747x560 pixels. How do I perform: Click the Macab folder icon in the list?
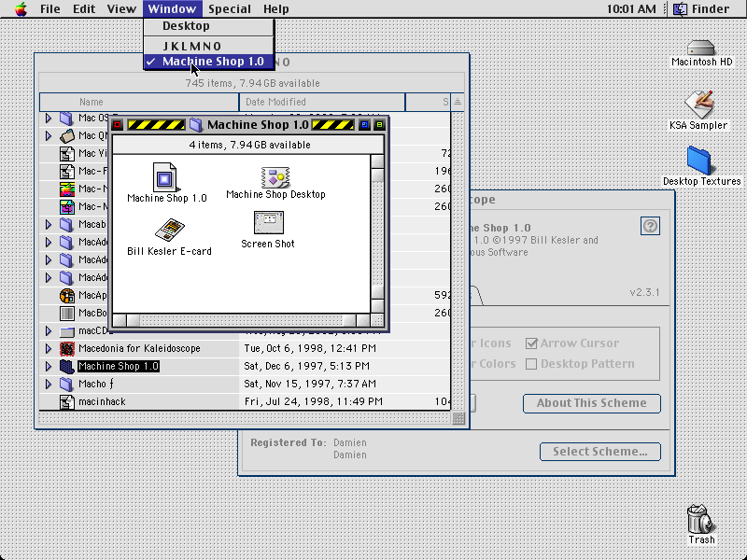point(67,224)
